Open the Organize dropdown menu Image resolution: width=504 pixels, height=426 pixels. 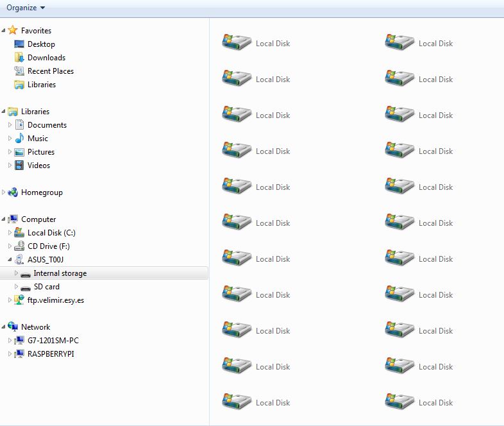pos(26,8)
